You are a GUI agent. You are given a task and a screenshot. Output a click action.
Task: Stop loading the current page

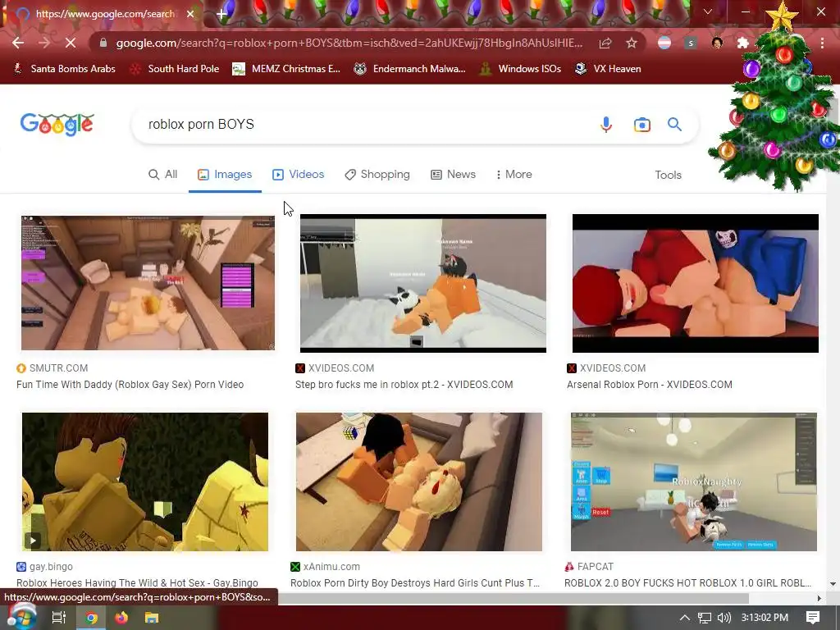71,43
